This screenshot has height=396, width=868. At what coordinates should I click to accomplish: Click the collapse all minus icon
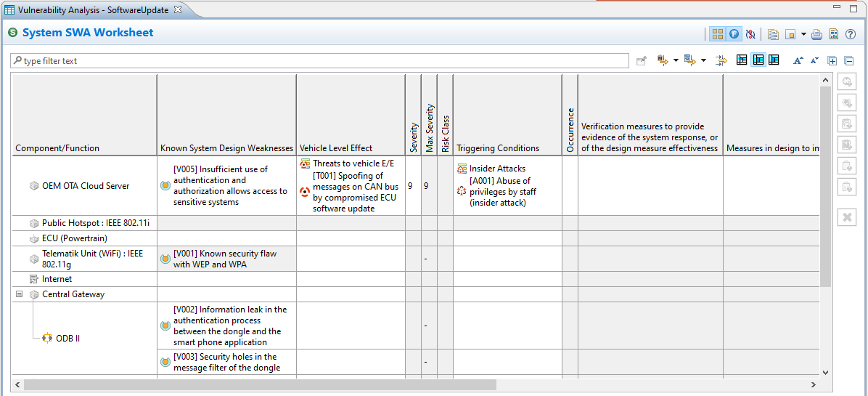click(x=848, y=61)
